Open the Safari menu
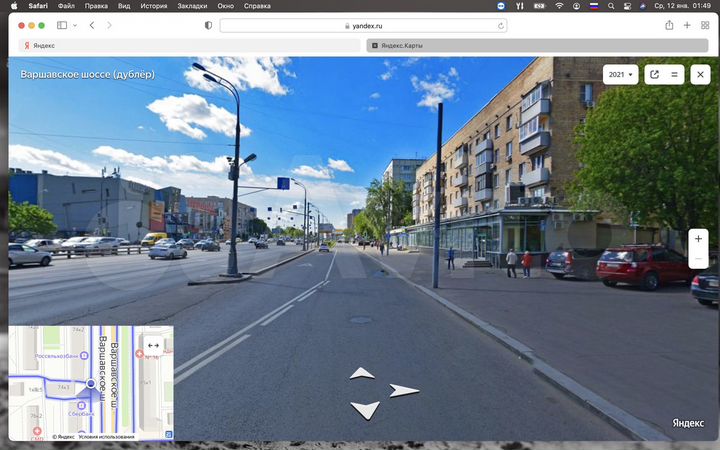The image size is (720, 450). (38, 6)
